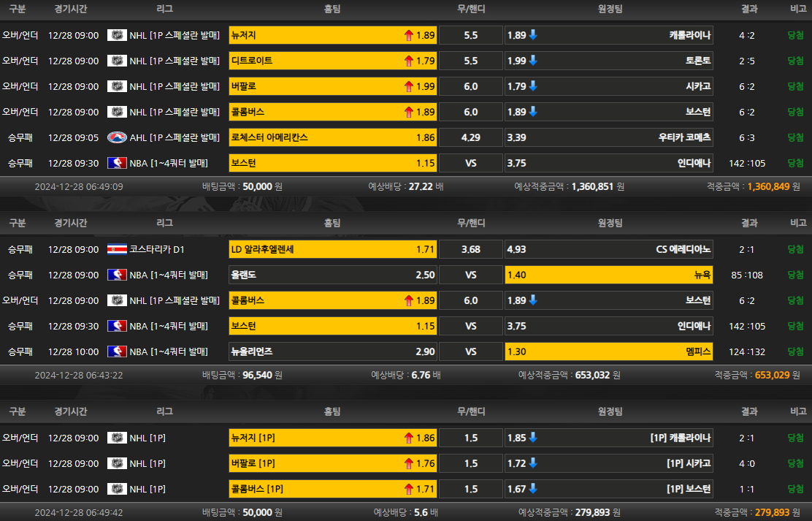Click the 6 :3 result score
Image resolution: width=812 pixels, height=521 pixels.
[x=747, y=137]
